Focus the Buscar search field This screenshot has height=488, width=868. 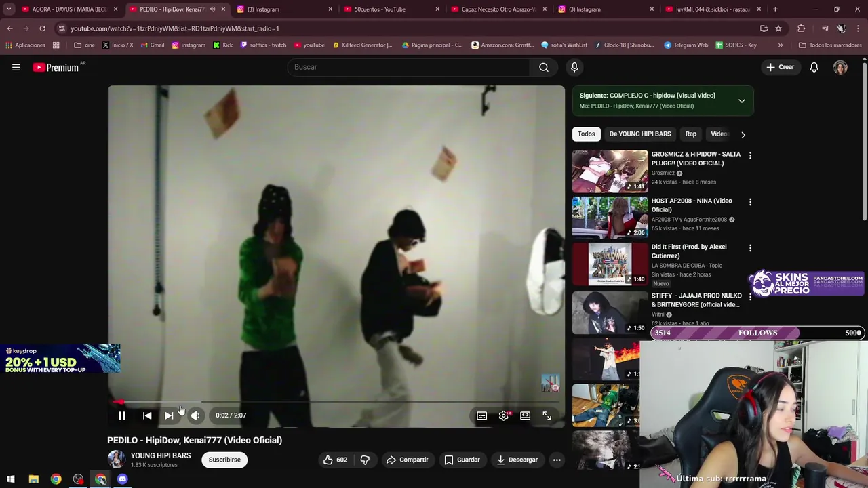(409, 67)
